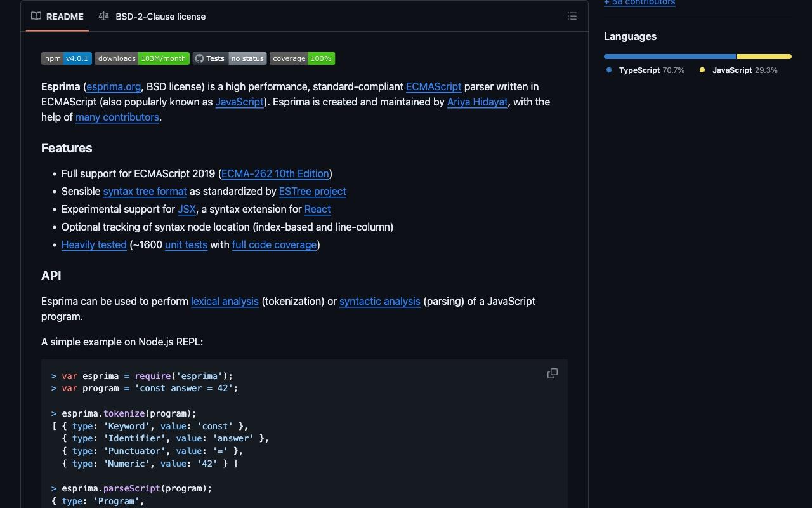Open the npm v4.0.1 badge
This screenshot has width=812, height=508.
click(67, 58)
